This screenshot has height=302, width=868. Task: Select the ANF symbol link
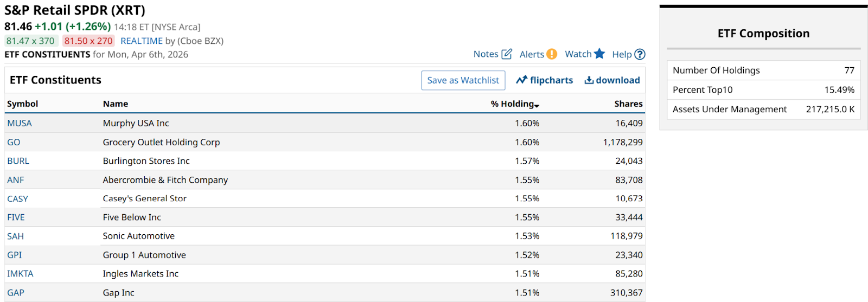point(16,180)
